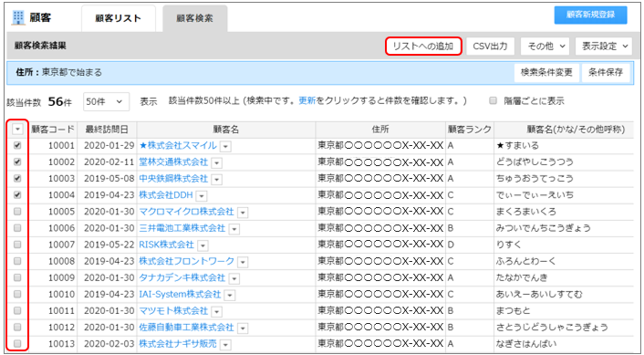The height and width of the screenshot is (355, 644).
Task: Expand the arrow menu beside ★株式会社スマイル
Action: (x=225, y=146)
